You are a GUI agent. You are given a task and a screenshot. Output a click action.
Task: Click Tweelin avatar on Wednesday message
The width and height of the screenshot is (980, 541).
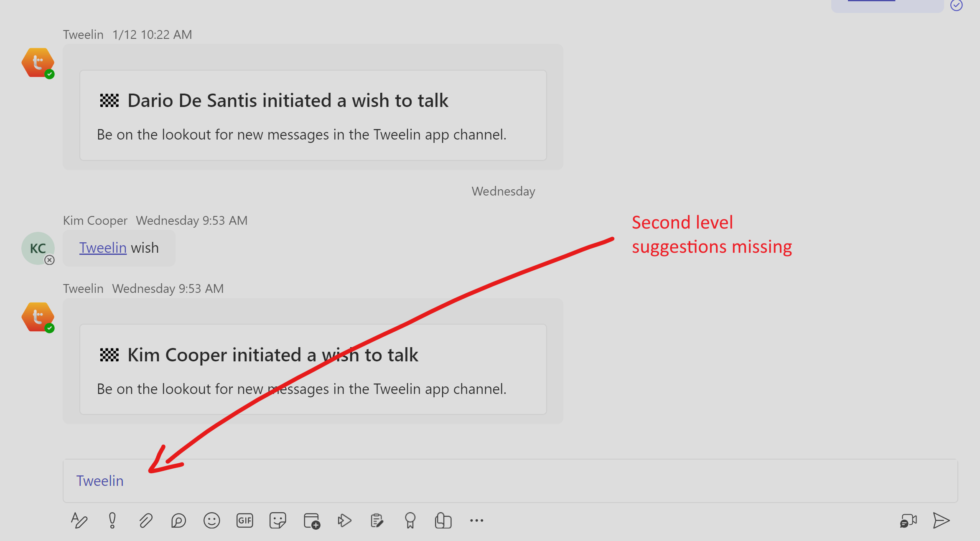pos(38,317)
